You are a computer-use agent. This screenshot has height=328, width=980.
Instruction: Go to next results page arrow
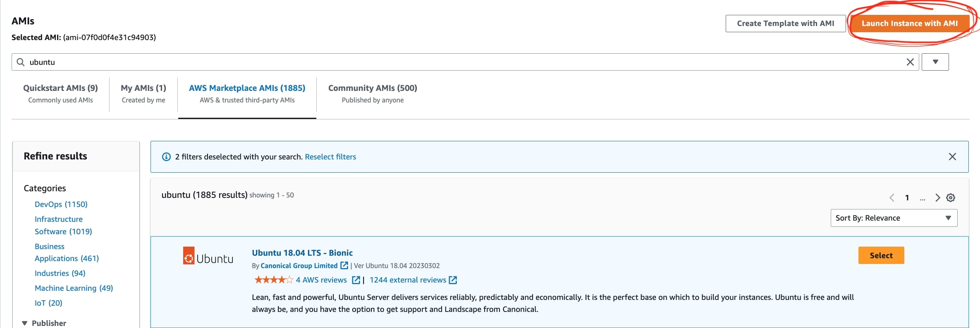click(x=937, y=198)
